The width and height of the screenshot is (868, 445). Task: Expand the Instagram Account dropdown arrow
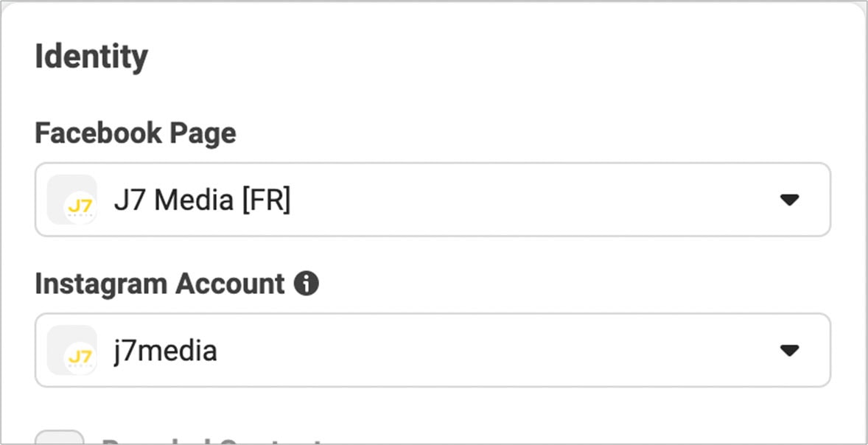pos(790,351)
